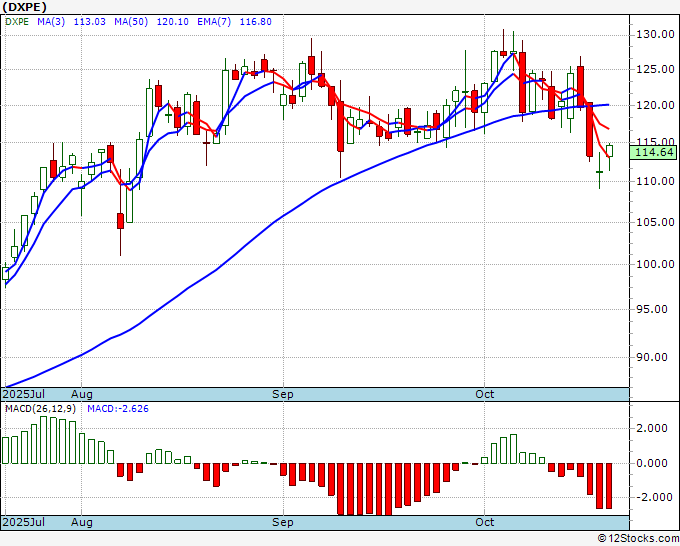This screenshot has height=546, width=680.
Task: Click the MA(50) legend label
Action: 131,21
